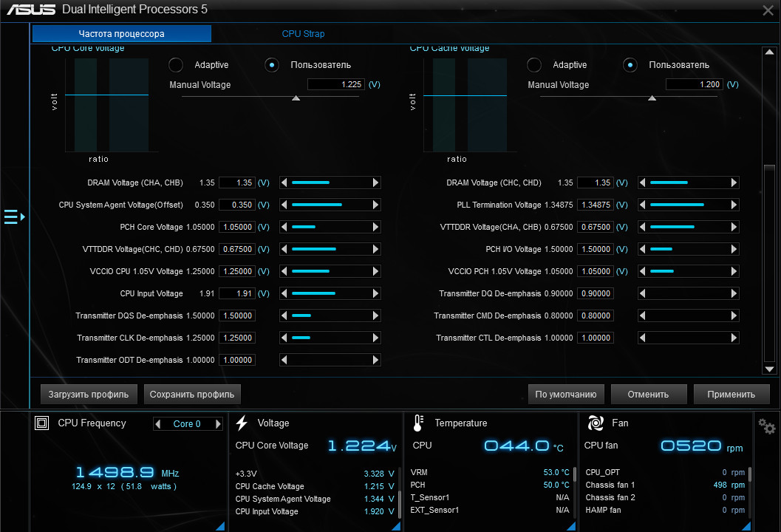The width and height of the screenshot is (781, 532).
Task: Decrease VCCIO PCH 1.05V Voltage left arrow
Action: [643, 271]
